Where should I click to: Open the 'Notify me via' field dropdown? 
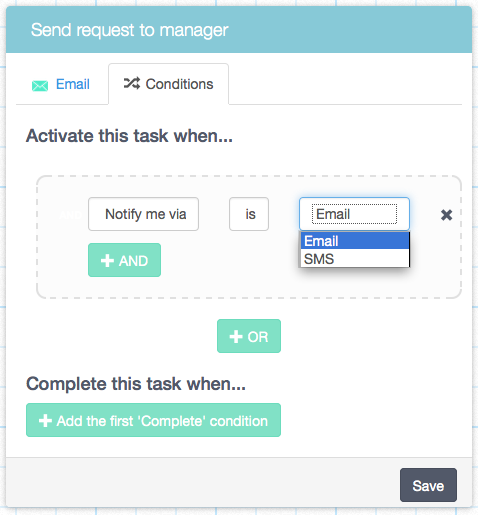[x=143, y=214]
